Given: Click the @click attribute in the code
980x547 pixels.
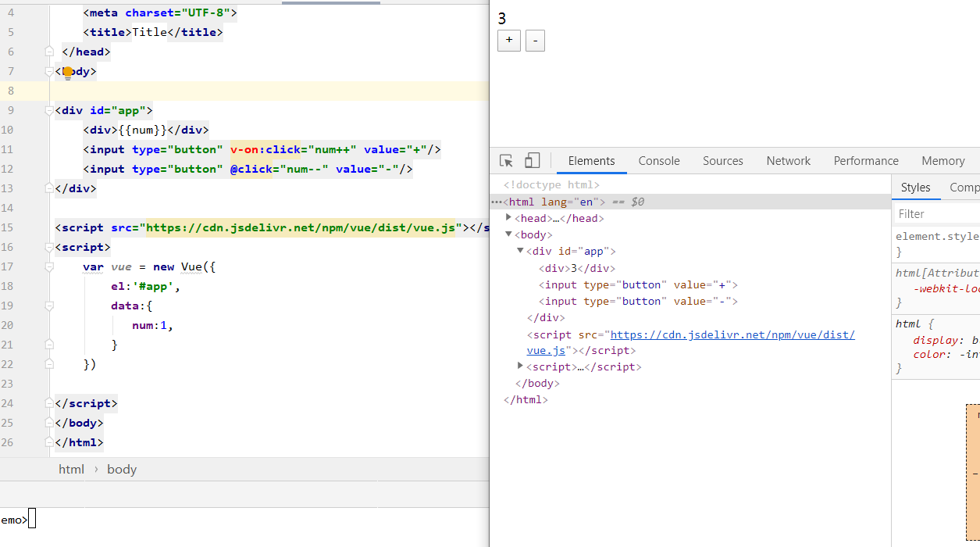Looking at the screenshot, I should (251, 169).
